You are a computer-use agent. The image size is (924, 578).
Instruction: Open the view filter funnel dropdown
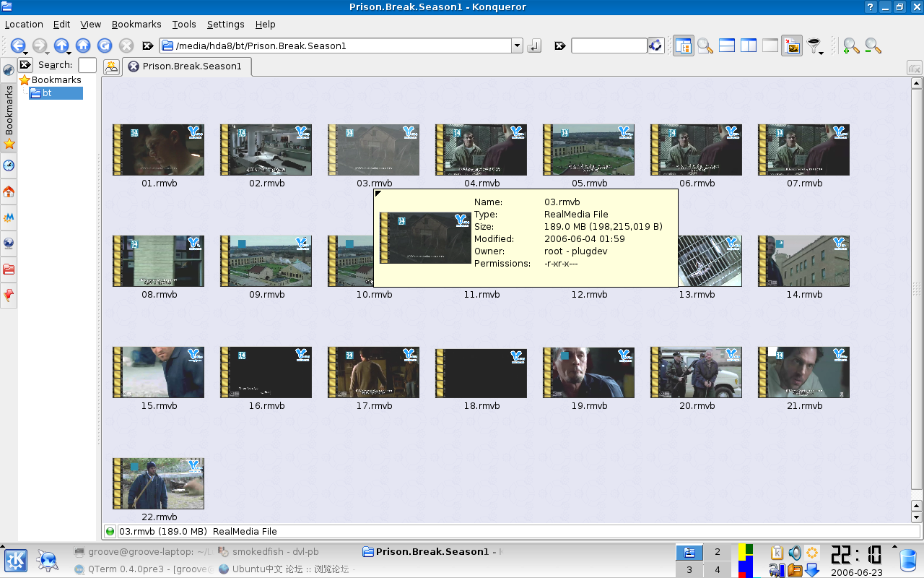815,46
